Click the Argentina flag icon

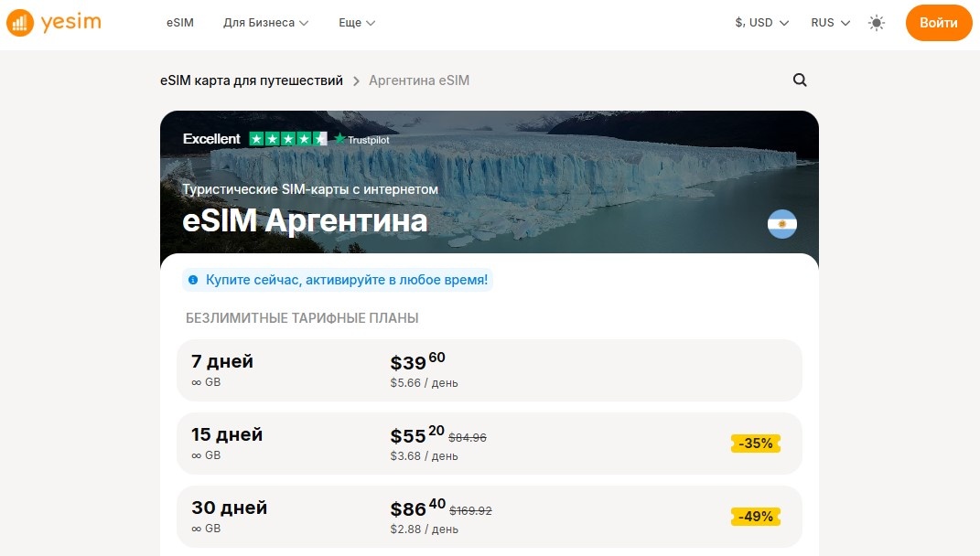[782, 224]
